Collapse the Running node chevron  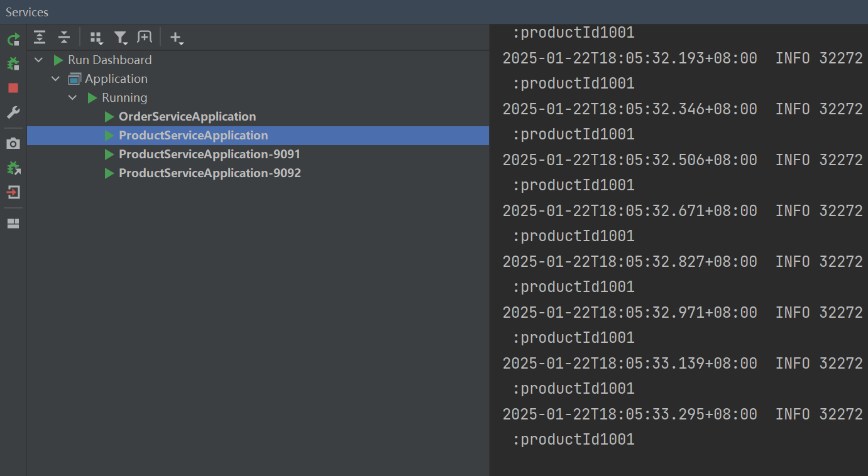pos(73,98)
